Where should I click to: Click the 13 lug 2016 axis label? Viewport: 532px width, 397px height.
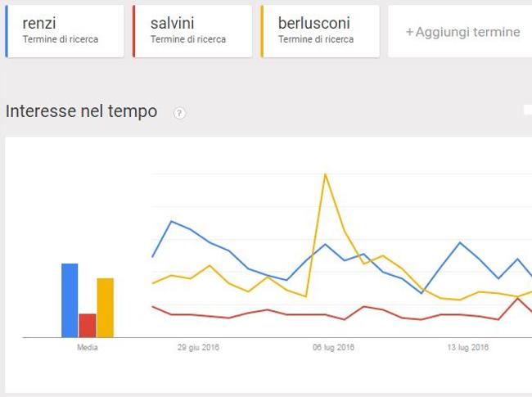[468, 347]
